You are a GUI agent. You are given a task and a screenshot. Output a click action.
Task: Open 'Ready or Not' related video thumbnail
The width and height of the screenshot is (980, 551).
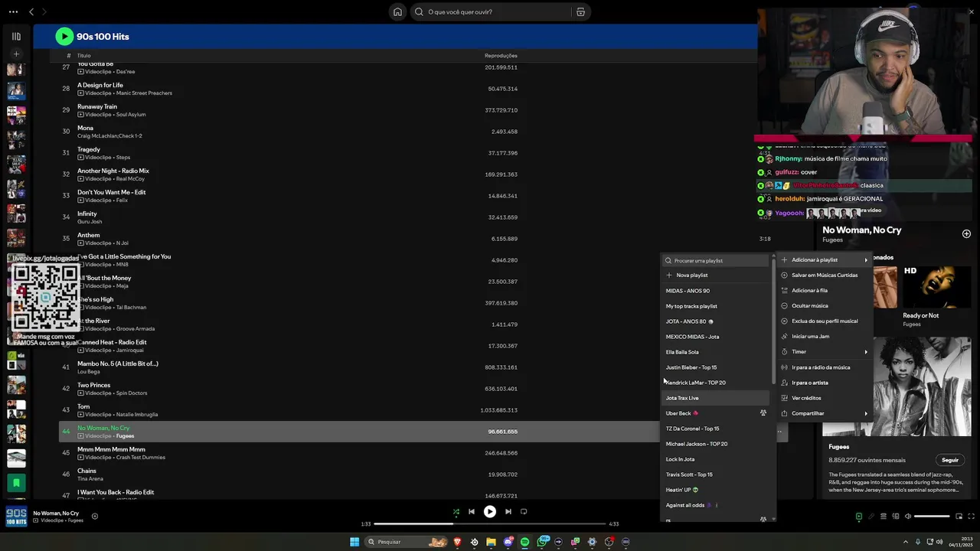tap(937, 287)
